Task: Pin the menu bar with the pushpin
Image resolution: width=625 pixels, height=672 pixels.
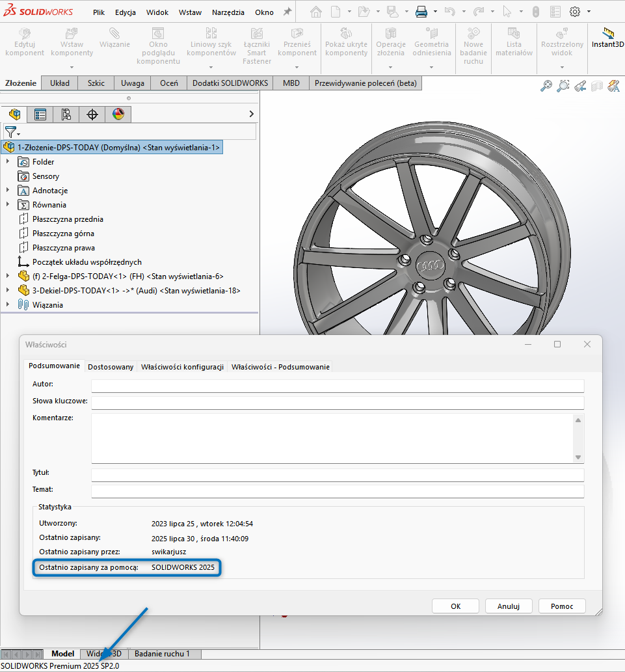Action: pyautogui.click(x=287, y=12)
